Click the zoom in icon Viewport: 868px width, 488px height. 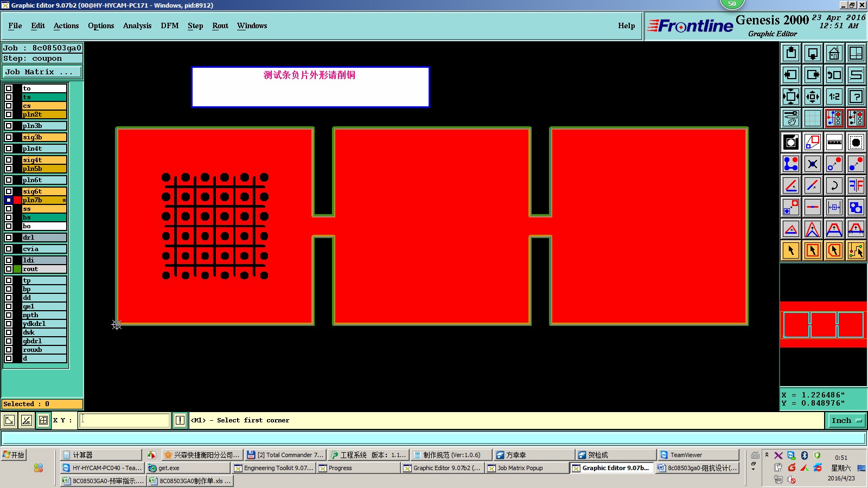791,97
